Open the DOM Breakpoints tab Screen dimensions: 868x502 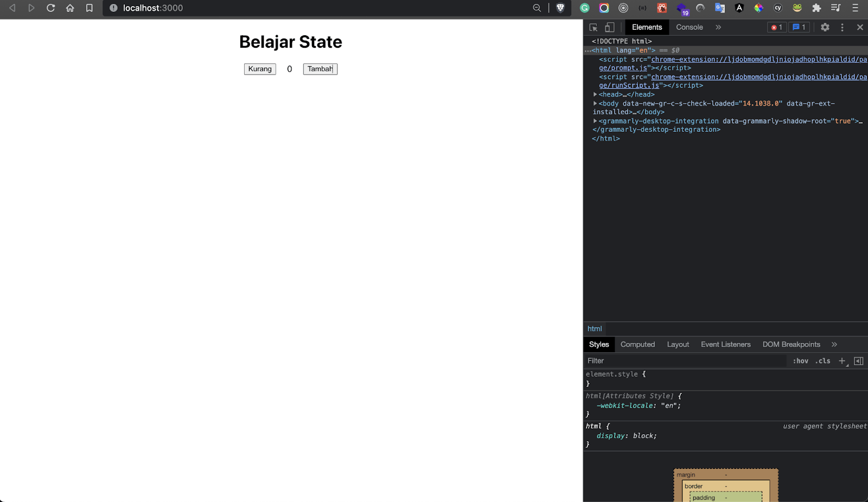(791, 345)
